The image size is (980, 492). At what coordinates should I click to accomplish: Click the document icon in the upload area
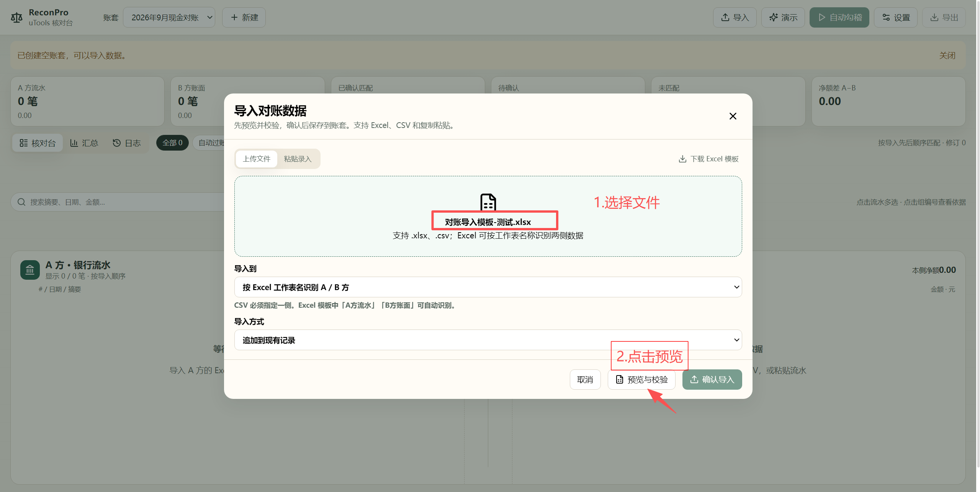click(488, 202)
